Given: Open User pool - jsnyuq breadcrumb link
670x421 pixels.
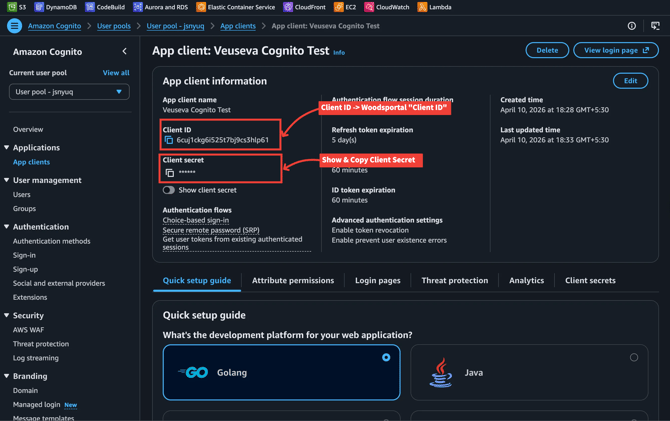Looking at the screenshot, I should click(175, 26).
